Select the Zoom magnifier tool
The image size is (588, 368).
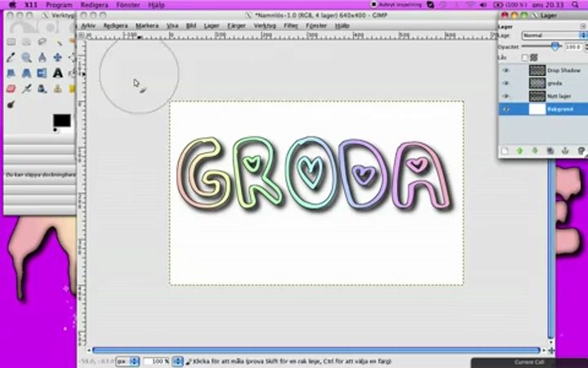[x=26, y=57]
